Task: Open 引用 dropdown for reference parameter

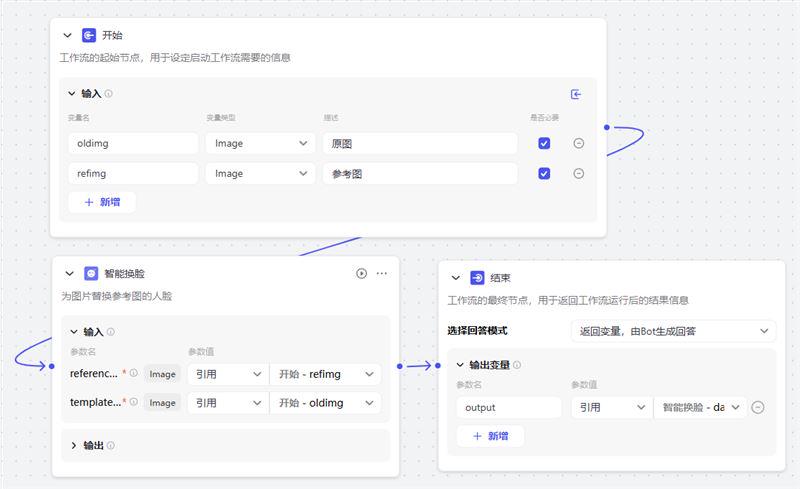Action: [x=228, y=374]
